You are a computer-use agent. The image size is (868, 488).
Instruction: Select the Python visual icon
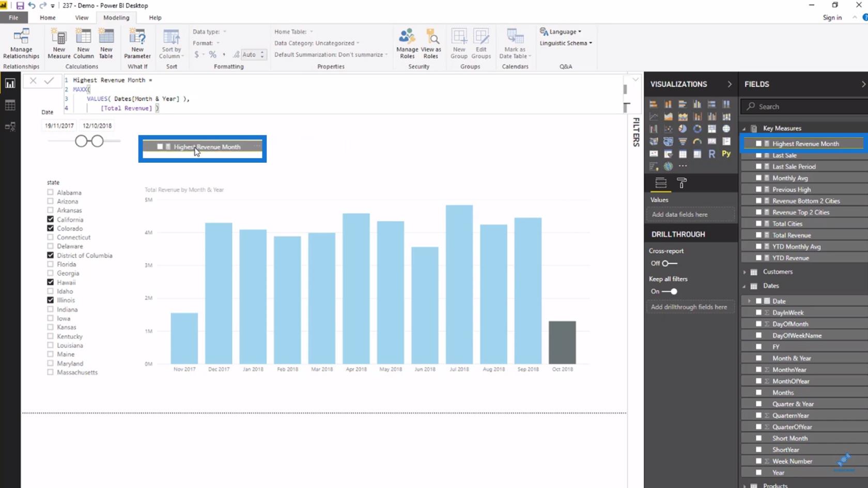(x=726, y=154)
